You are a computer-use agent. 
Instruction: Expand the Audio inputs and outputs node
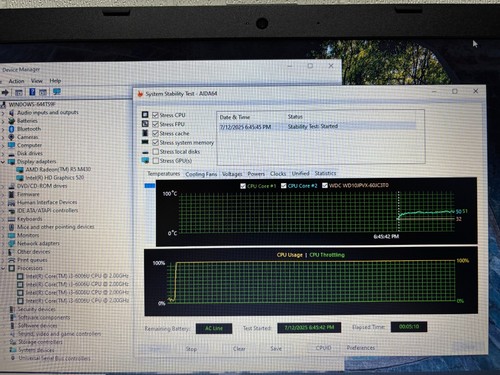tap(3, 113)
